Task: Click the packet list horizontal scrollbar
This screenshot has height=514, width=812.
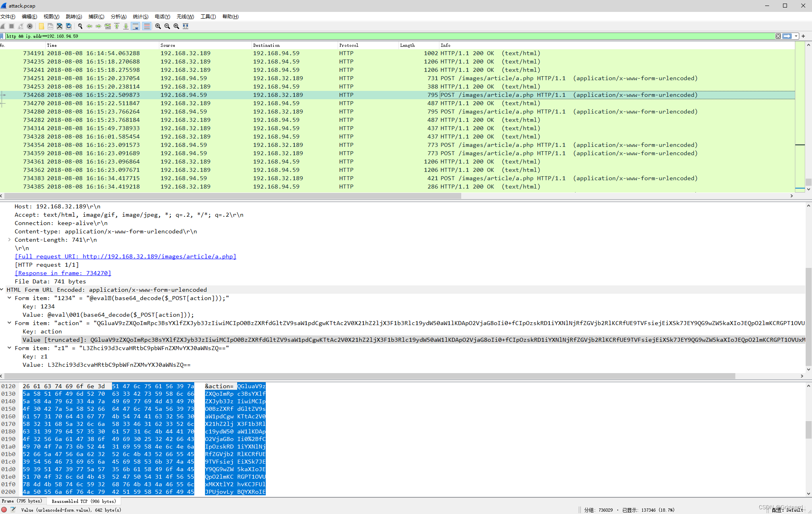Action: tap(232, 196)
